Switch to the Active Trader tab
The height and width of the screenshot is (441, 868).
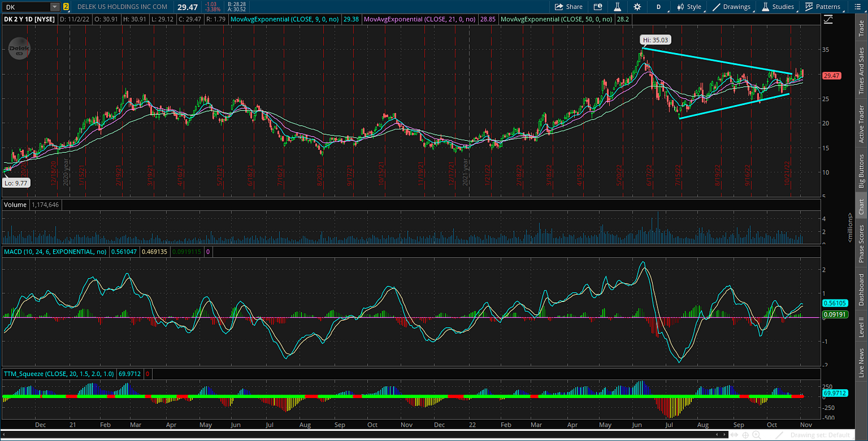tap(861, 124)
